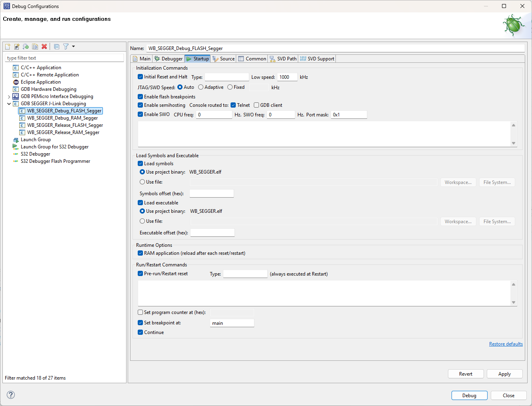Toggle Initial Reset and Halt checkbox

pos(140,77)
